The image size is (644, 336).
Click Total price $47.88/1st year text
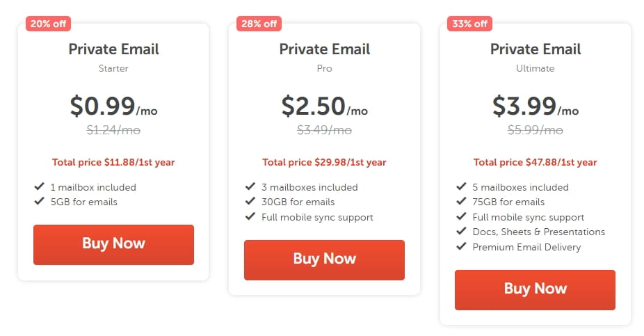(x=535, y=163)
